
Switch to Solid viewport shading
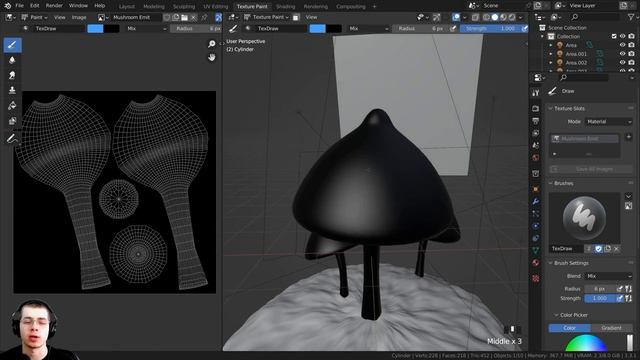495,17
